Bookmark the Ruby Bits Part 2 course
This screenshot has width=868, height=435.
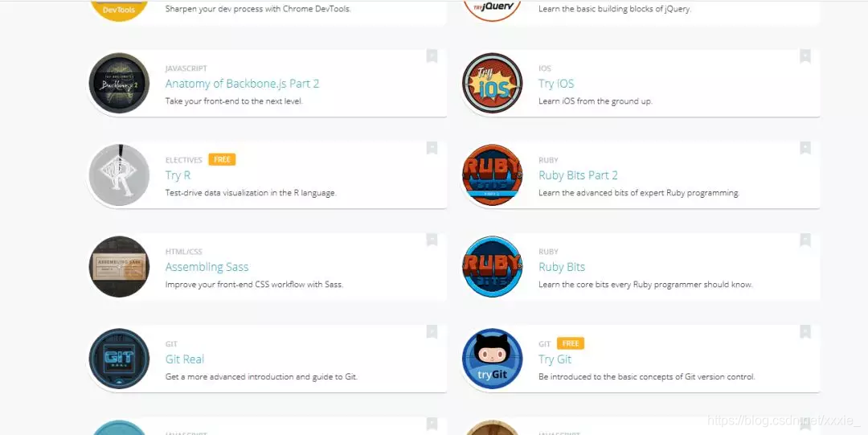[805, 148]
